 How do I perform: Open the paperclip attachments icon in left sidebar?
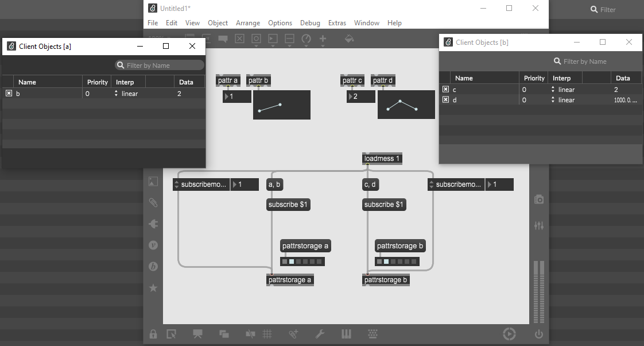tap(153, 202)
